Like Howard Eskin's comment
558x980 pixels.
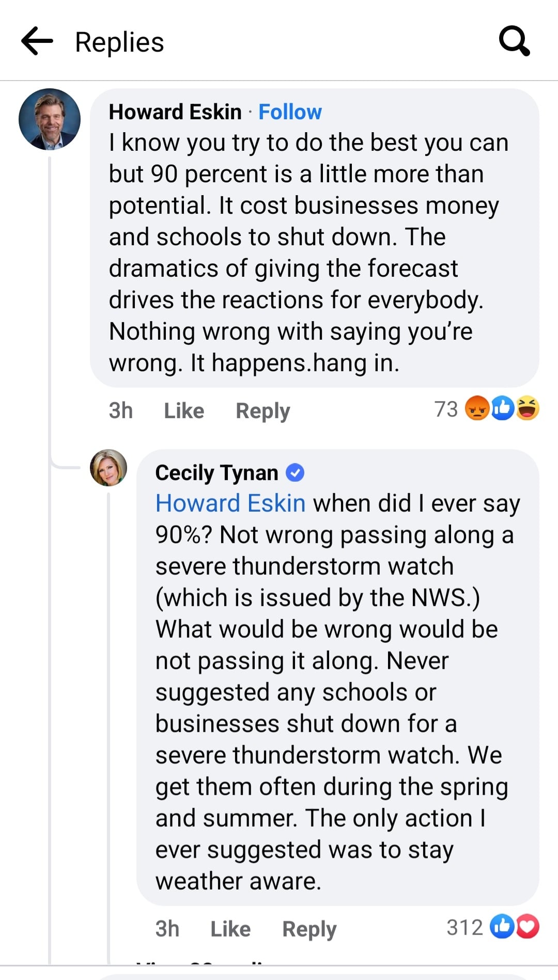[x=184, y=411]
